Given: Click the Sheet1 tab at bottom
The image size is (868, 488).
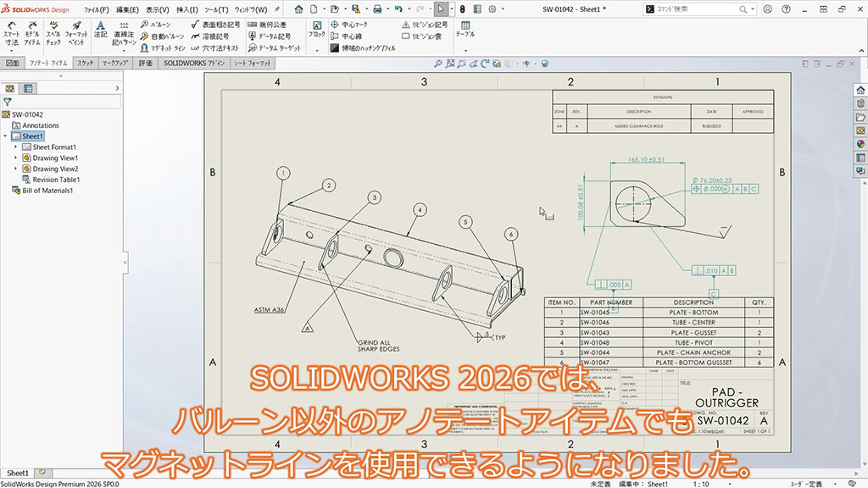Looking at the screenshot, I should tap(18, 473).
